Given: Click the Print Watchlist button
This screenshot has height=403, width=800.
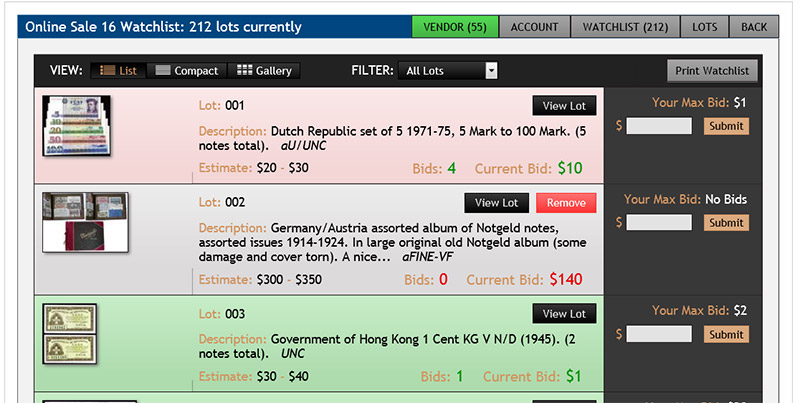Looking at the screenshot, I should click(x=713, y=71).
